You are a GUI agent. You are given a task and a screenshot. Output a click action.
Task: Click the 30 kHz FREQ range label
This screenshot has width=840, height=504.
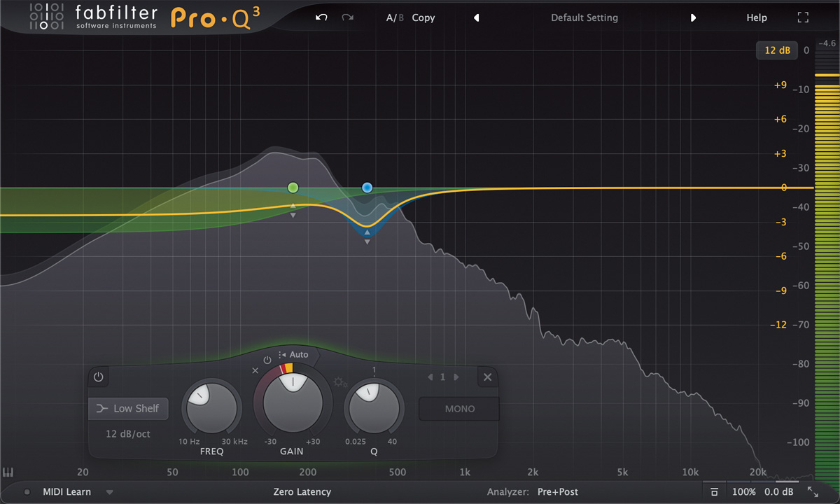[x=234, y=442]
